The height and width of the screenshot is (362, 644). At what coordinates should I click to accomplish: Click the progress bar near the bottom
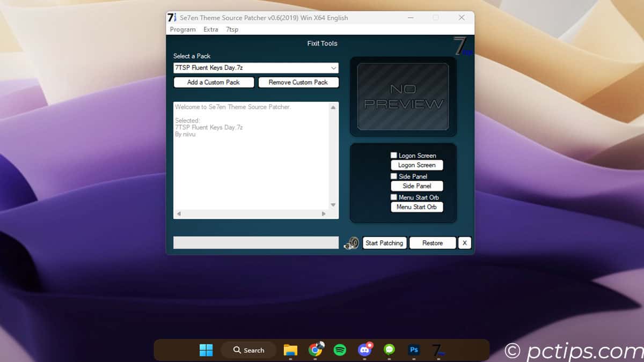[x=255, y=243]
